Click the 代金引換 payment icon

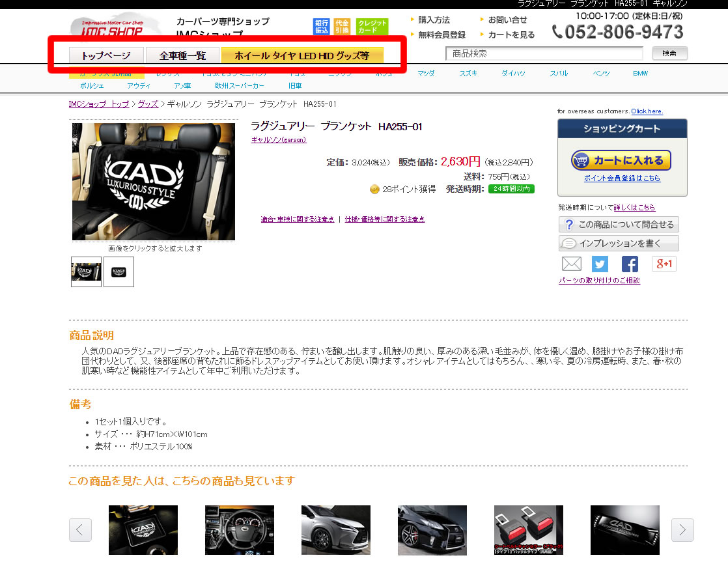(x=342, y=27)
